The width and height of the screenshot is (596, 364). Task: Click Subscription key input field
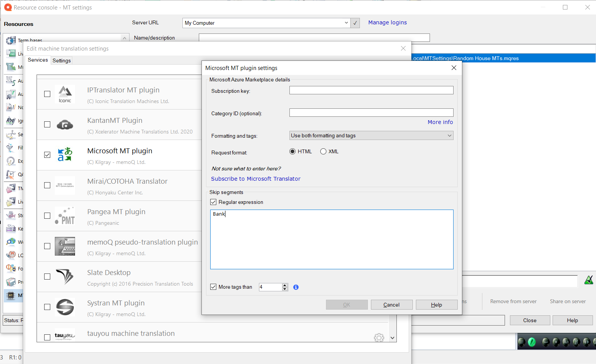coord(371,90)
